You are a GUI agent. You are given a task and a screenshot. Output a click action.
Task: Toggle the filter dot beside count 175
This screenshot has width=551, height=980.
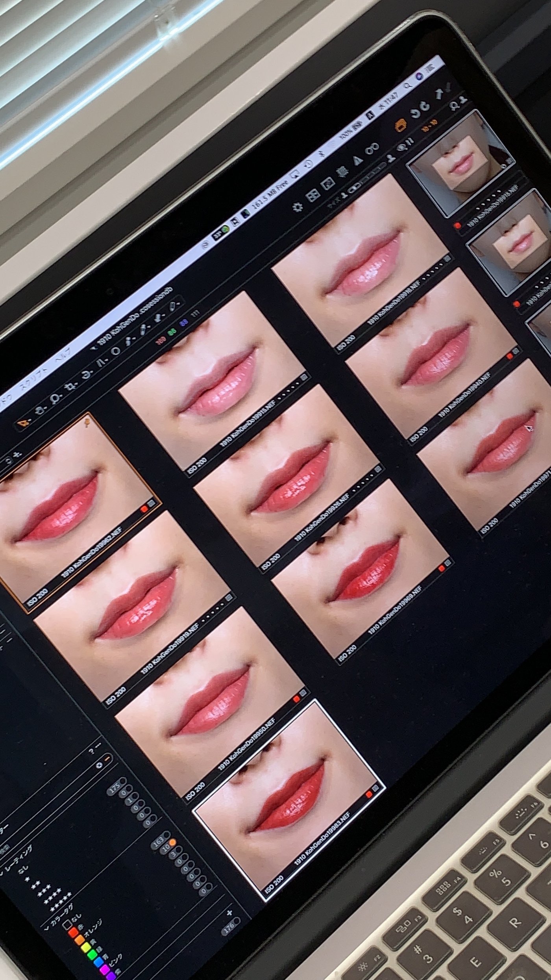pyautogui.click(x=123, y=781)
